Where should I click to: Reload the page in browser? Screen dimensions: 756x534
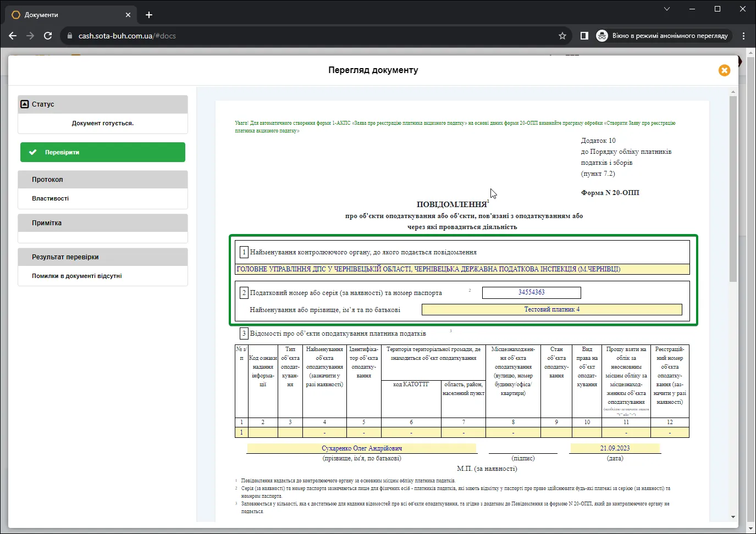pos(48,36)
